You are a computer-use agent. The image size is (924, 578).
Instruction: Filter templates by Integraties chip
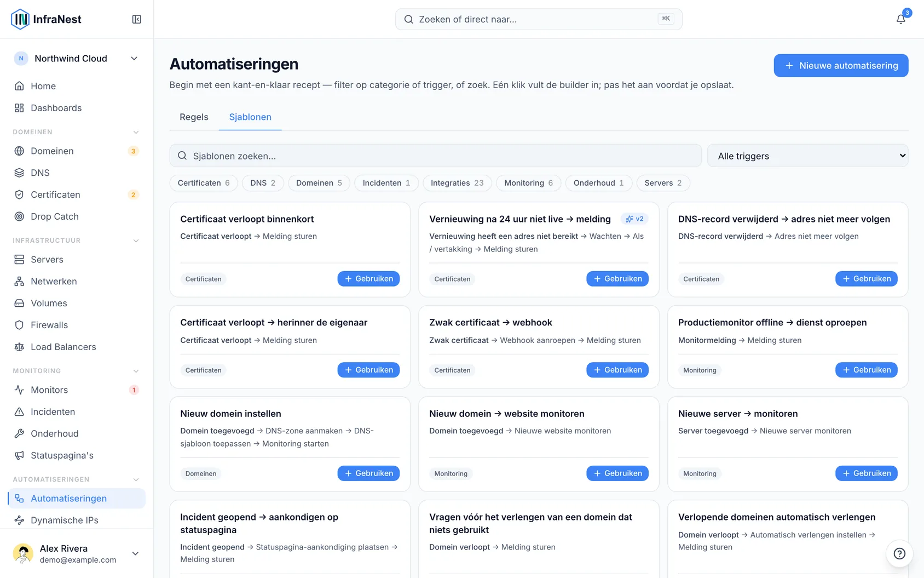(457, 183)
